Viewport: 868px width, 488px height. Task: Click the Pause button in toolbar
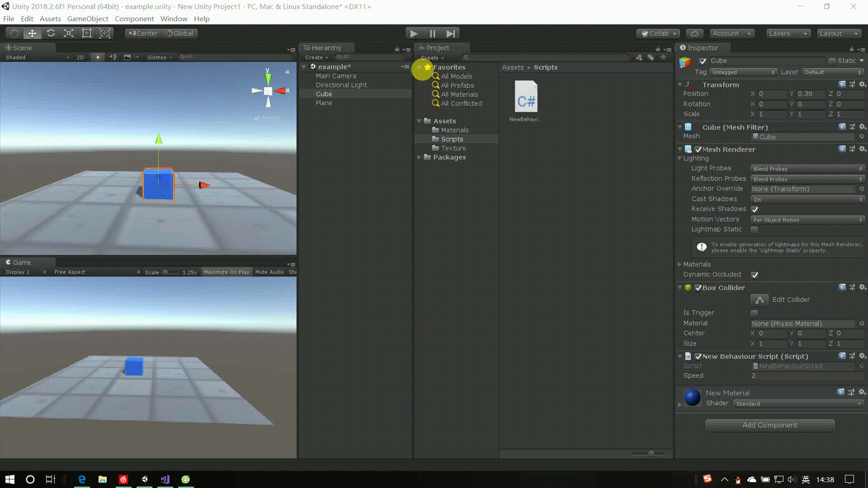tap(432, 33)
